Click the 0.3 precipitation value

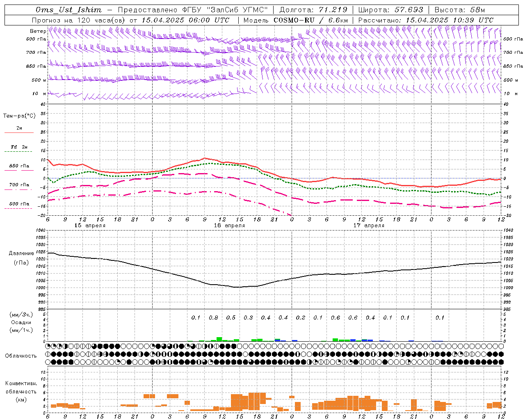pos(248,317)
